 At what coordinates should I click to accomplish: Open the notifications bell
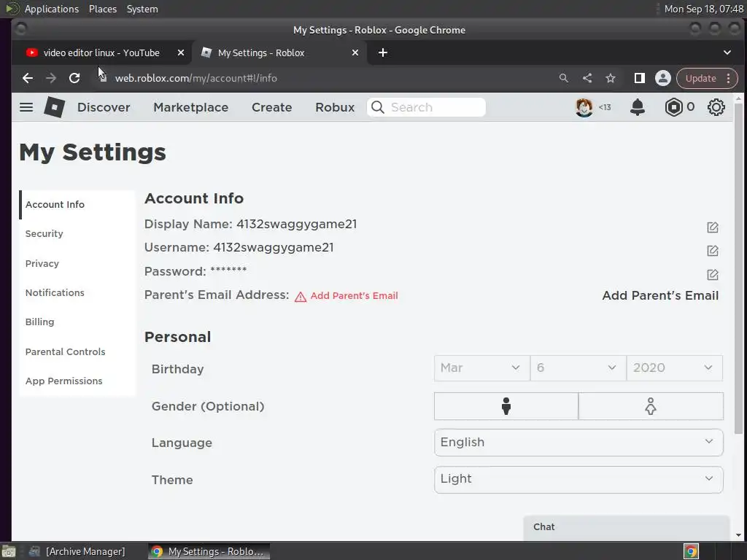tap(638, 107)
